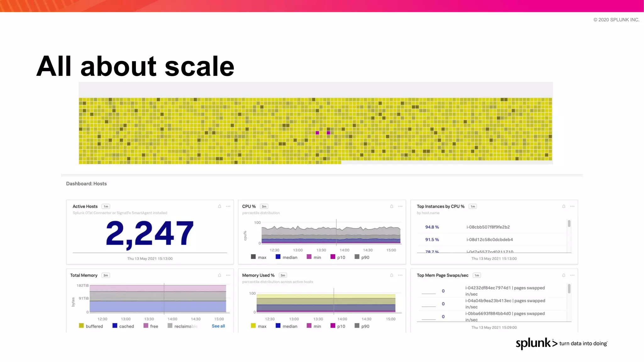Toggle the p90 series in Memory Used % legend
The width and height of the screenshot is (644, 362).
(x=362, y=326)
